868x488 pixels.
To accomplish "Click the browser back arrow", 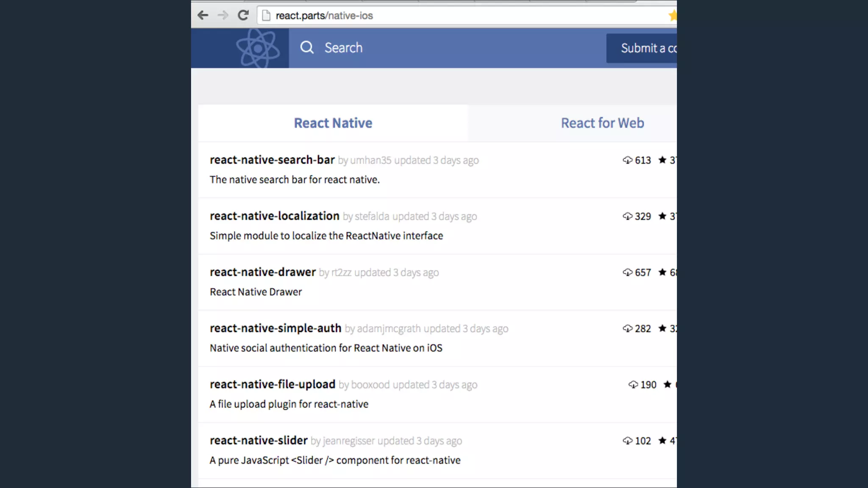I will pos(203,16).
